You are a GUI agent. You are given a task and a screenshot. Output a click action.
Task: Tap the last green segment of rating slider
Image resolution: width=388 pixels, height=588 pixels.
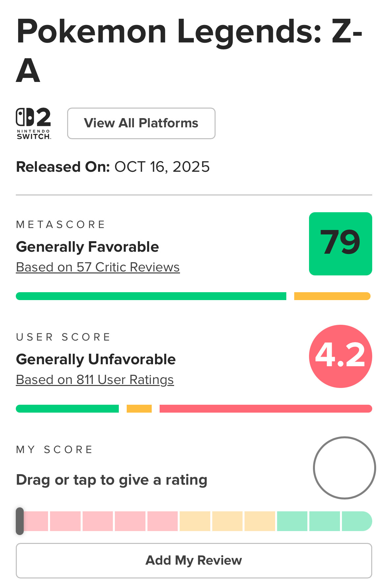point(356,521)
